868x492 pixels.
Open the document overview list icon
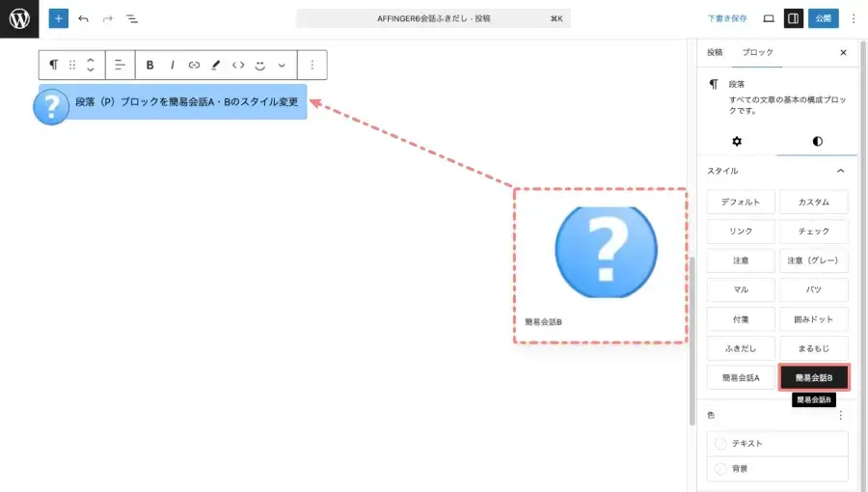132,19
